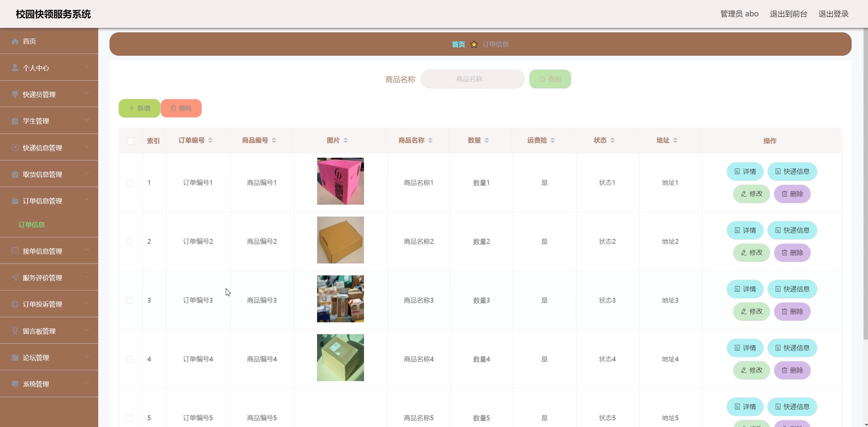Click 退出登录 in the top bar

pyautogui.click(x=833, y=14)
